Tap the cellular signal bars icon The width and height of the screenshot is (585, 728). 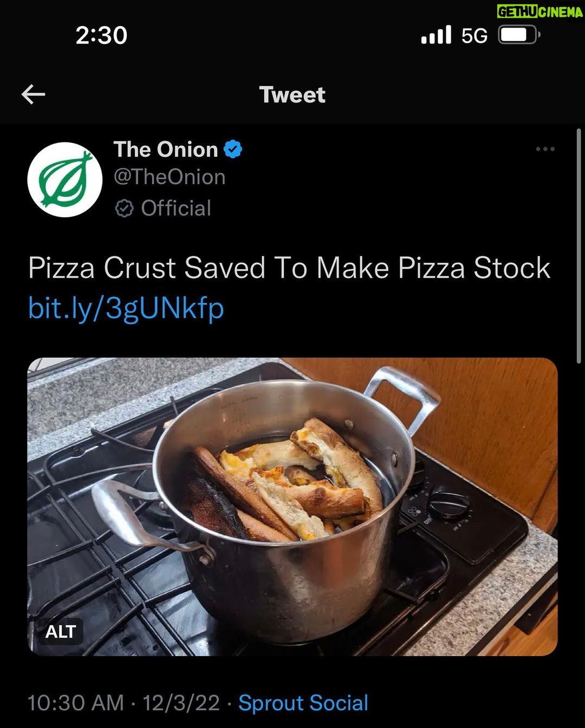[436, 35]
